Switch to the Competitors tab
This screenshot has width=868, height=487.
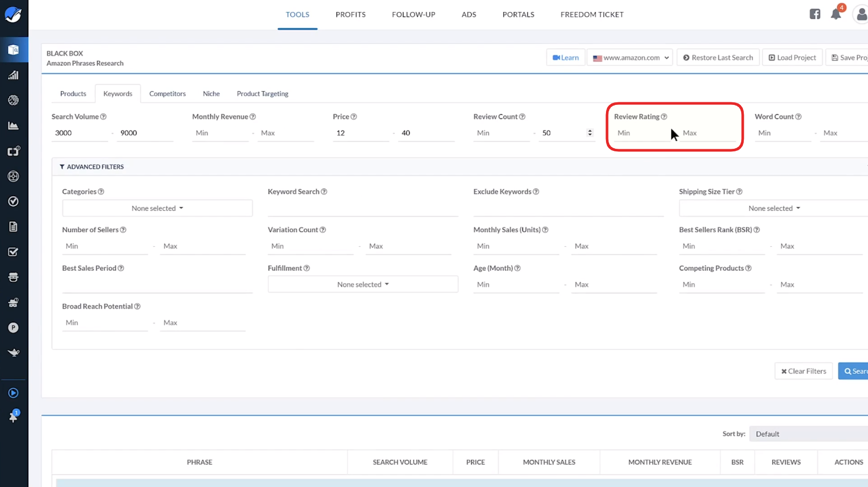[168, 94]
